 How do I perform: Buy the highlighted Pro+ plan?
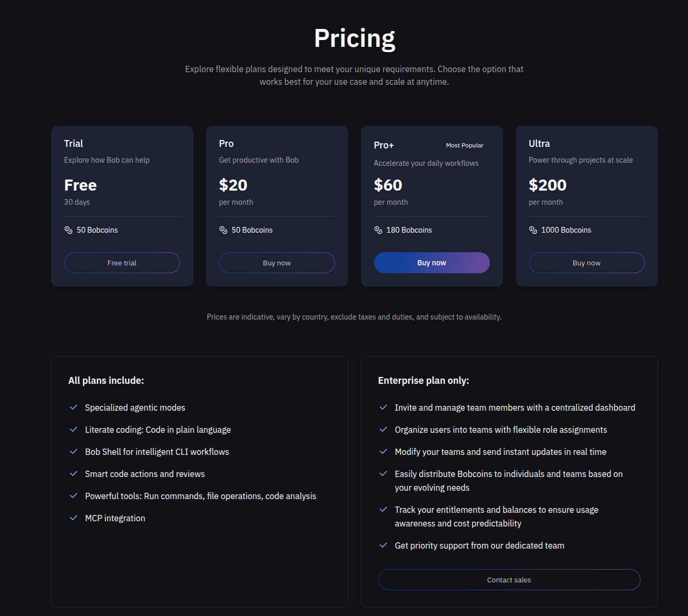(432, 263)
